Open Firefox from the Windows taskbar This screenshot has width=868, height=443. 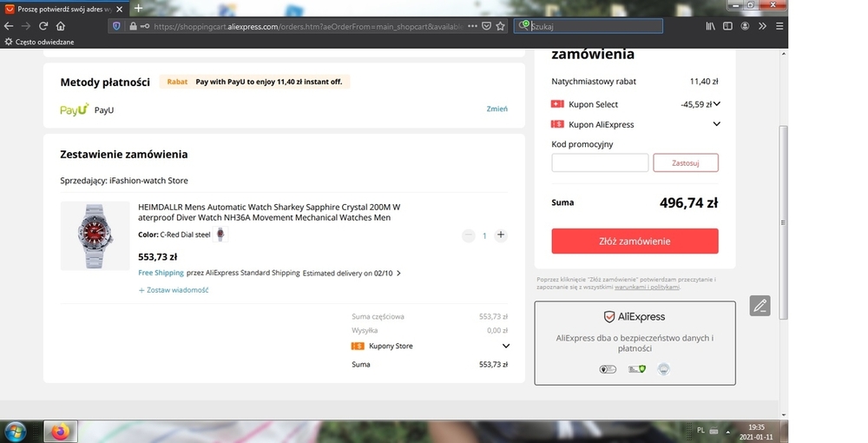[x=61, y=432]
